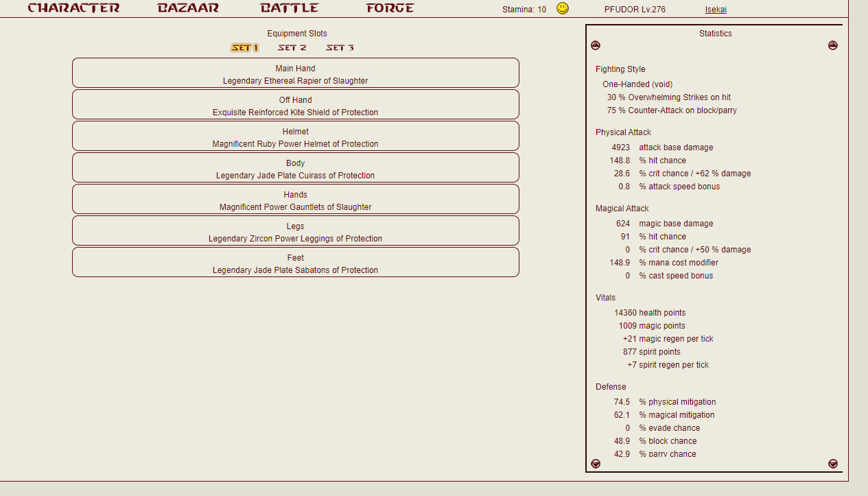Select the Legs Zircon Power Leggings slot
This screenshot has width=868, height=496.
[296, 231]
